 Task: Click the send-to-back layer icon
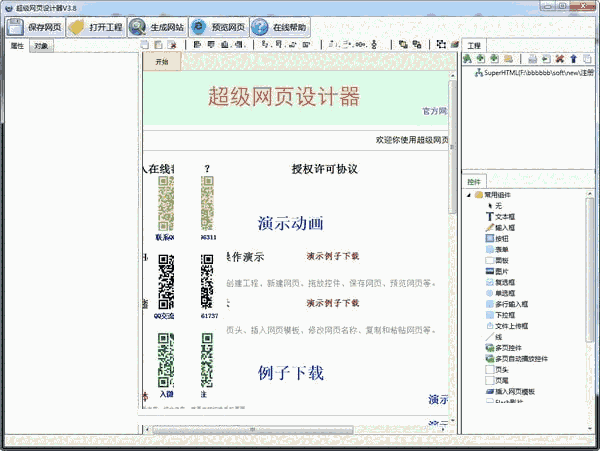click(417, 45)
